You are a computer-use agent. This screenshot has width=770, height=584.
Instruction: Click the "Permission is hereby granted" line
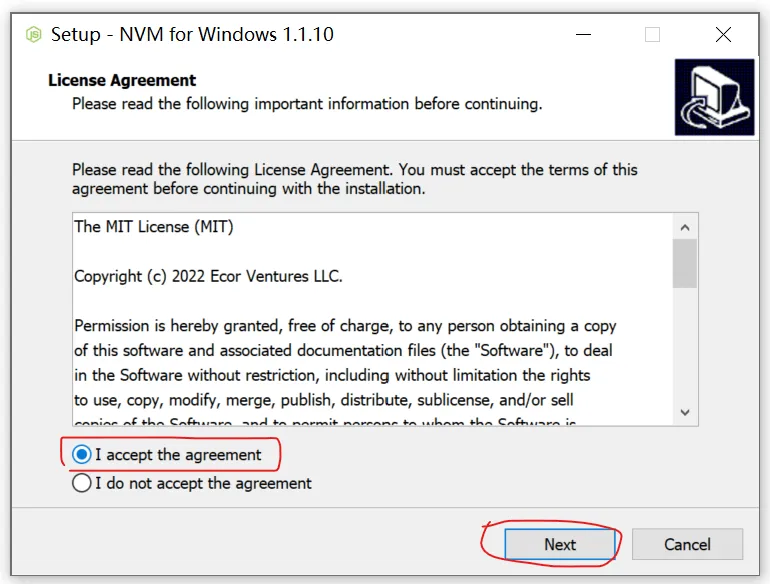point(345,326)
